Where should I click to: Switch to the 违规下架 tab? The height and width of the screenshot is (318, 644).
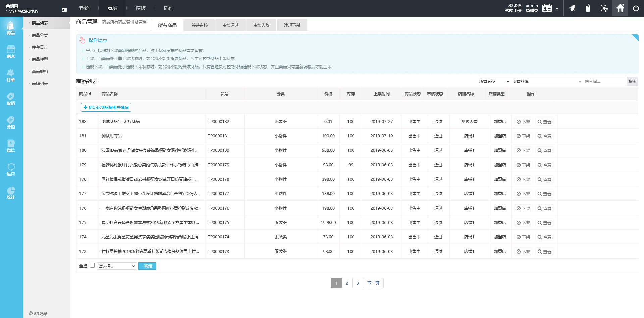tap(292, 25)
